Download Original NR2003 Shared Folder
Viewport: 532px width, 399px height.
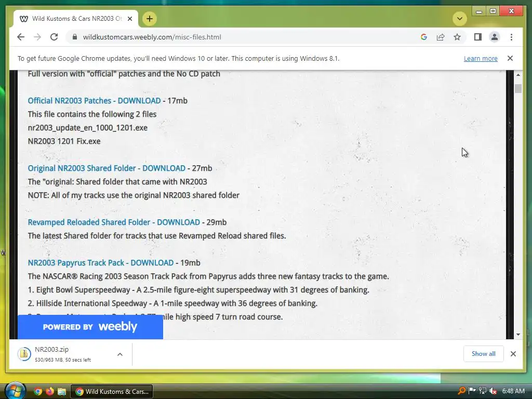pos(107,168)
